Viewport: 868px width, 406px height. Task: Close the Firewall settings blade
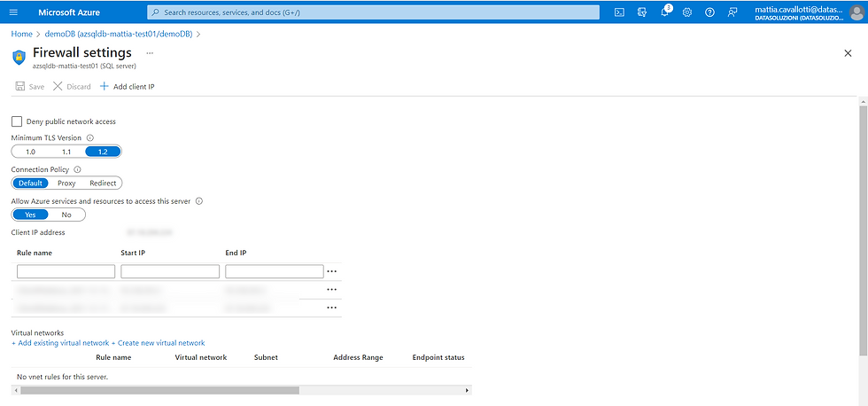click(848, 53)
